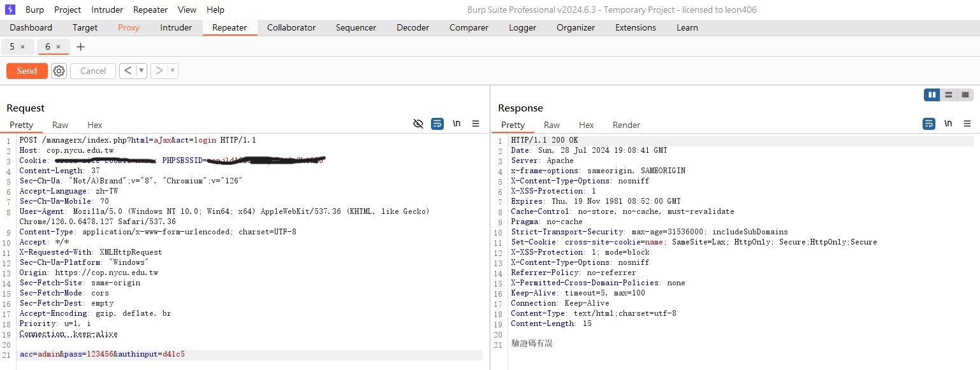
Task: Toggle word wrap icon in Response panel
Action: pyautogui.click(x=930, y=124)
